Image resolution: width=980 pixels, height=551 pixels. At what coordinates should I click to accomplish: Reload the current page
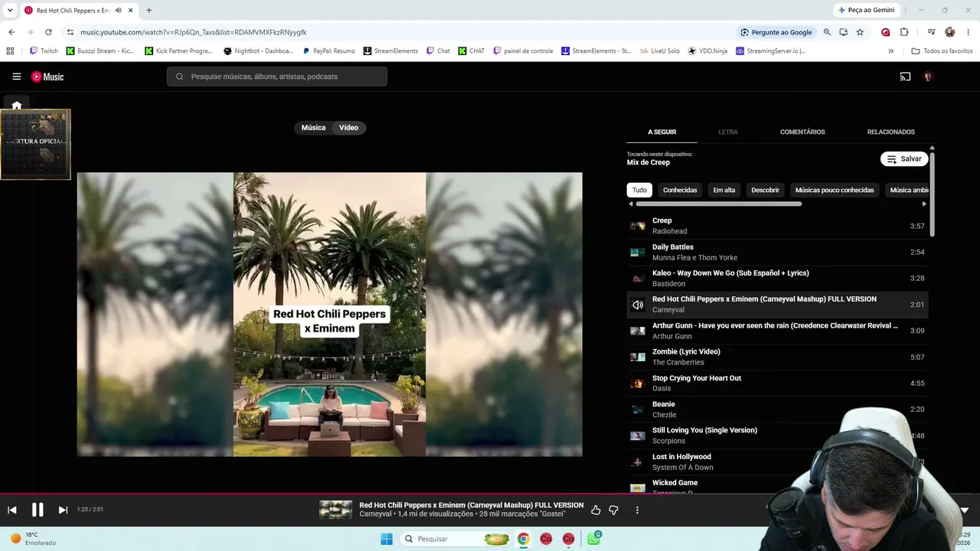pos(48,32)
